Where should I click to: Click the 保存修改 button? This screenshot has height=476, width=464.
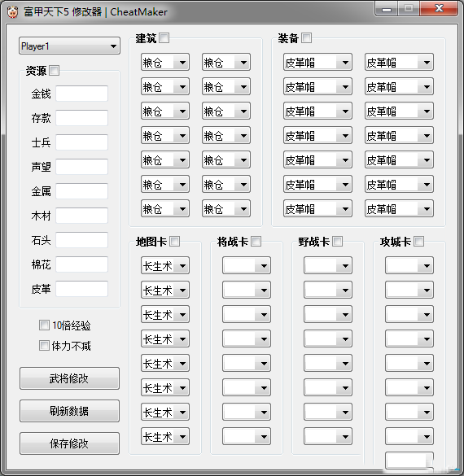tap(69, 443)
